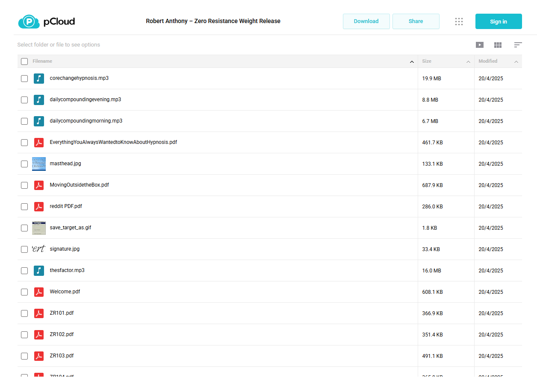Tick the thesfactor.mp3 checkbox
Viewport: 537px width, 392px height.
(24, 271)
